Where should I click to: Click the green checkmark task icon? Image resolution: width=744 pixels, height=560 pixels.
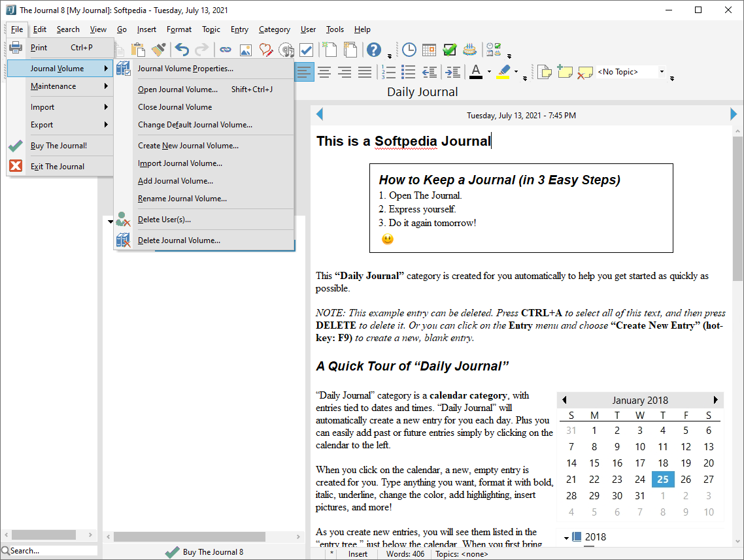[x=449, y=49]
